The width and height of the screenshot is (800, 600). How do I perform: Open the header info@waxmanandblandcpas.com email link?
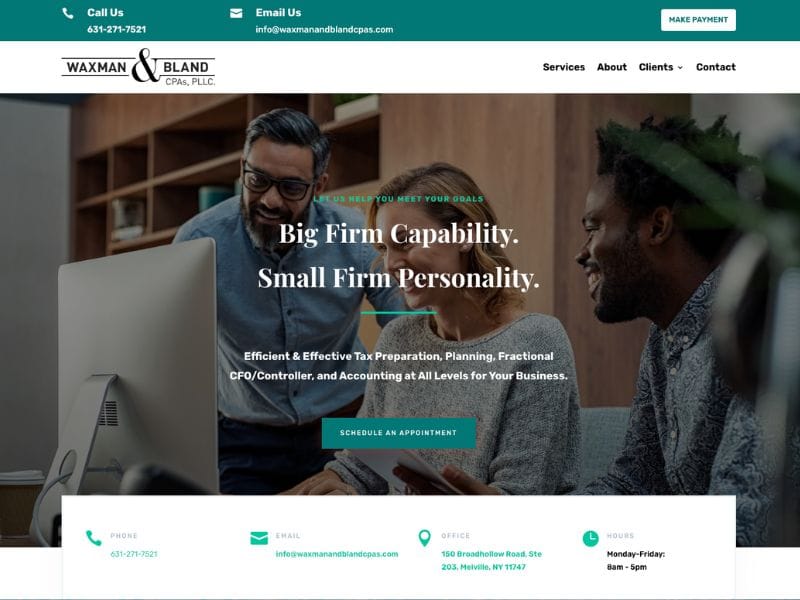[324, 30]
